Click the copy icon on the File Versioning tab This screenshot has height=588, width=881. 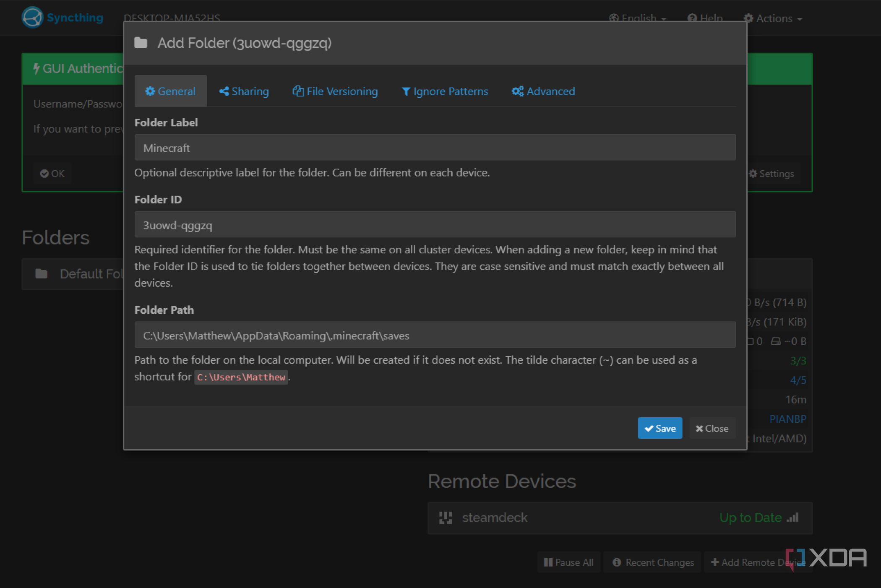coord(298,91)
